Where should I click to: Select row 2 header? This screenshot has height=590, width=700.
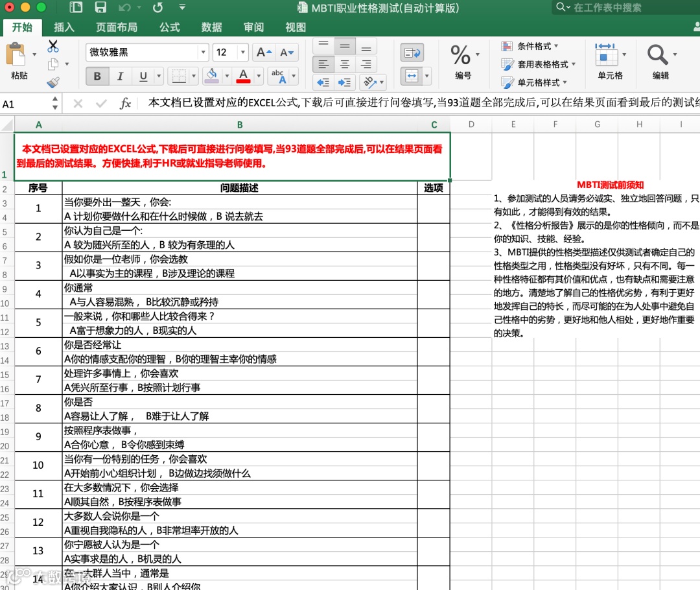pyautogui.click(x=5, y=189)
